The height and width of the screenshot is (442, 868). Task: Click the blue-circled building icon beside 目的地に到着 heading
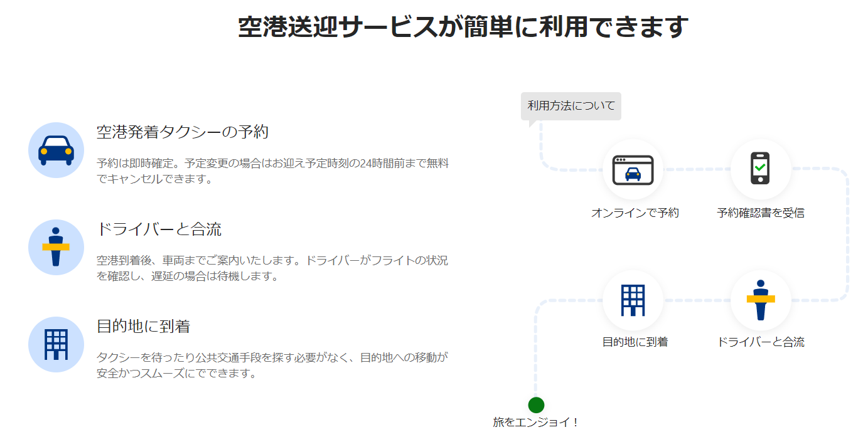pyautogui.click(x=56, y=344)
